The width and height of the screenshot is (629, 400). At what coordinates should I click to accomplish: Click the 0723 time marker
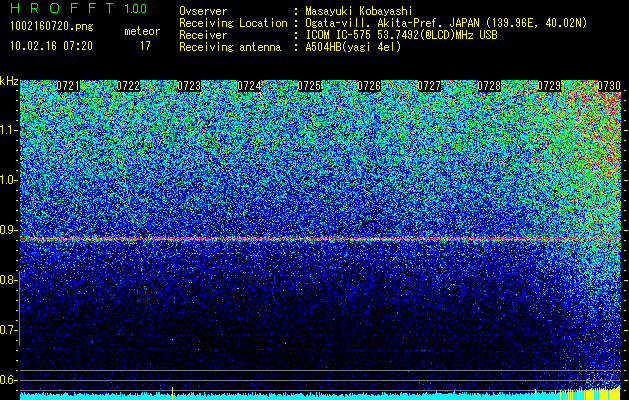tap(189, 86)
